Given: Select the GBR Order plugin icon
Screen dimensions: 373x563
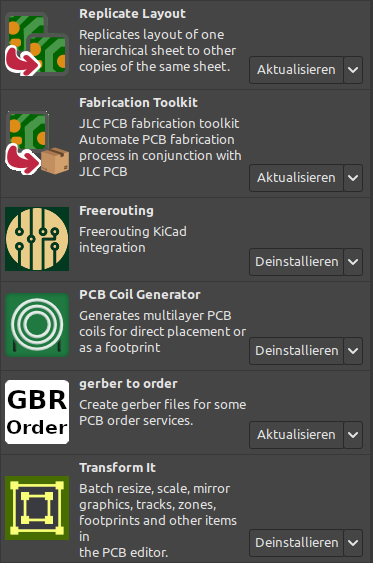Looking at the screenshot, I should point(37,412).
